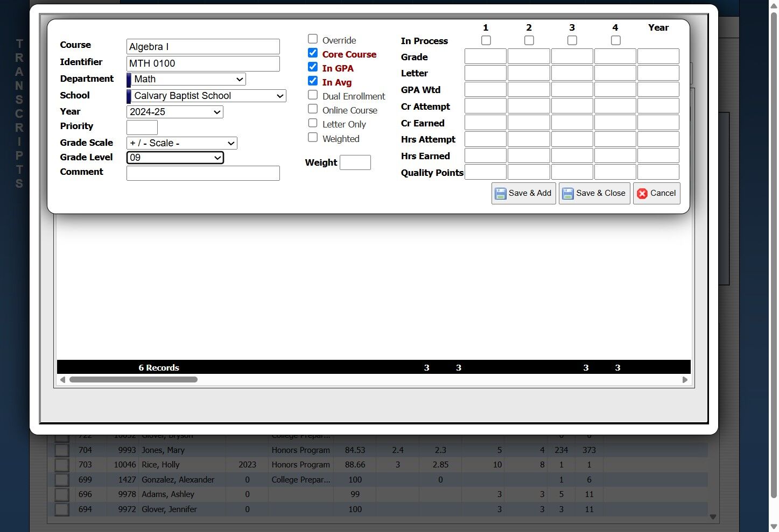Click the Weight input field

tap(355, 162)
